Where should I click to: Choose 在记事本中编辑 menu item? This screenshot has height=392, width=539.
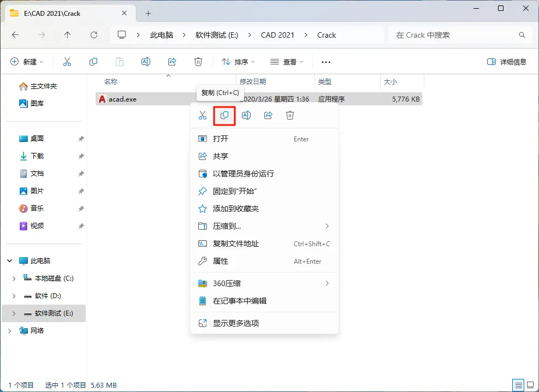tap(264, 301)
